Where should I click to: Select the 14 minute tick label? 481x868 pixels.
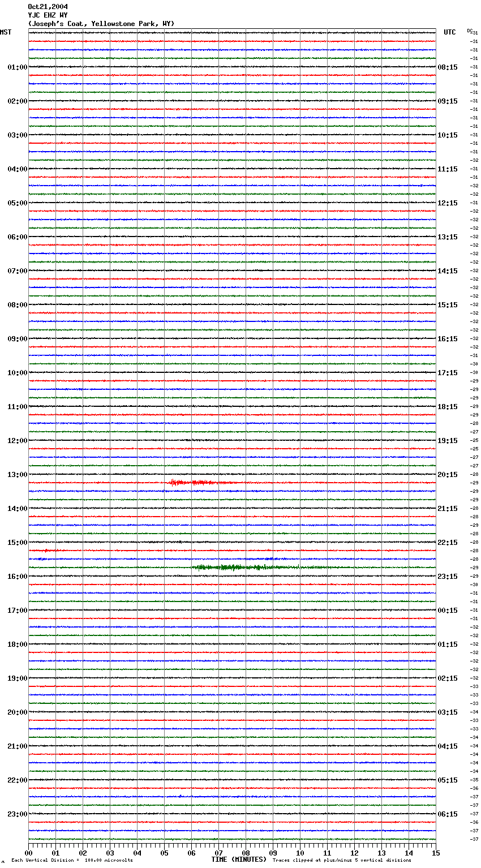click(409, 853)
